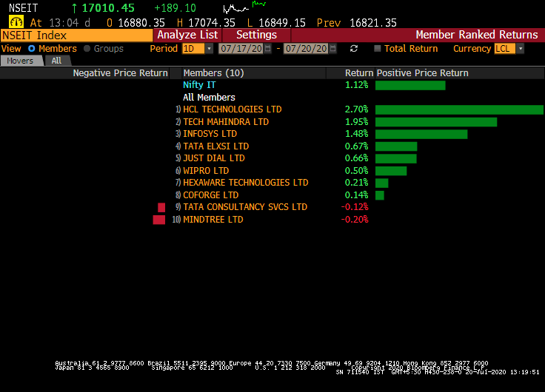Open the Settings button

(x=256, y=35)
